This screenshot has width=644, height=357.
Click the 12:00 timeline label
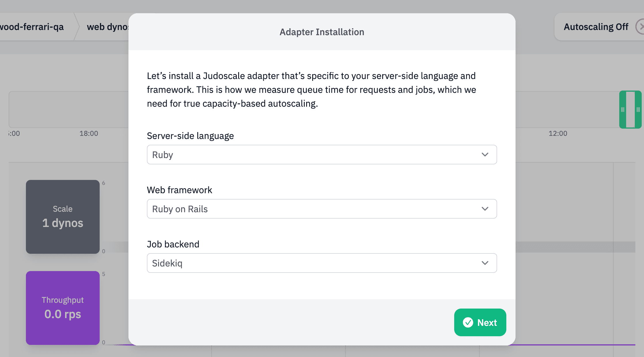coord(558,134)
